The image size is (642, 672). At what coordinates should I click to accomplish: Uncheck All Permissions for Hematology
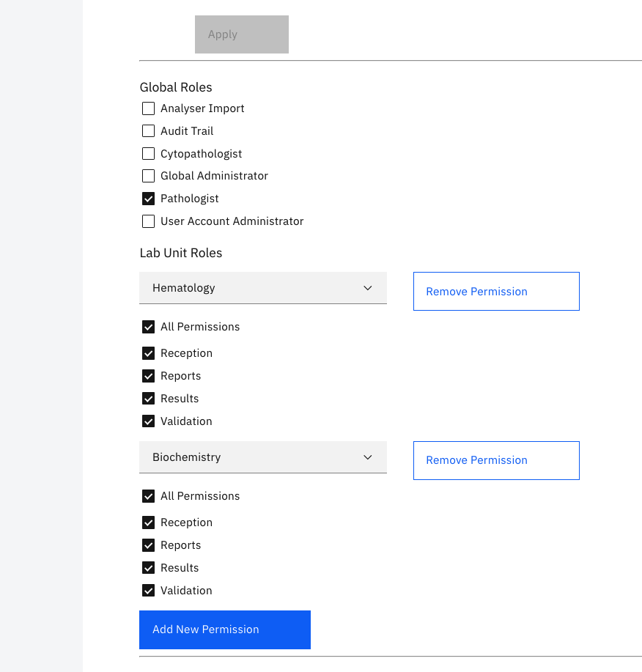148,326
